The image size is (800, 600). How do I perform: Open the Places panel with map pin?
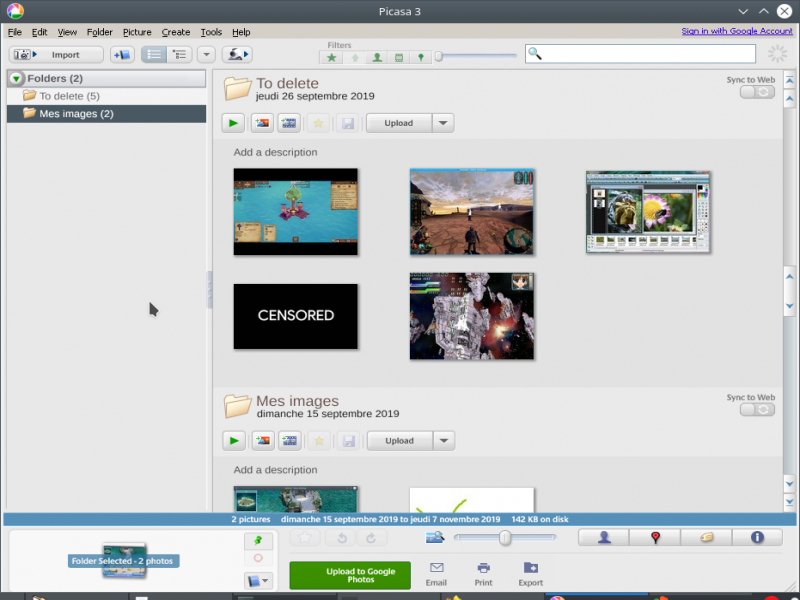[655, 537]
